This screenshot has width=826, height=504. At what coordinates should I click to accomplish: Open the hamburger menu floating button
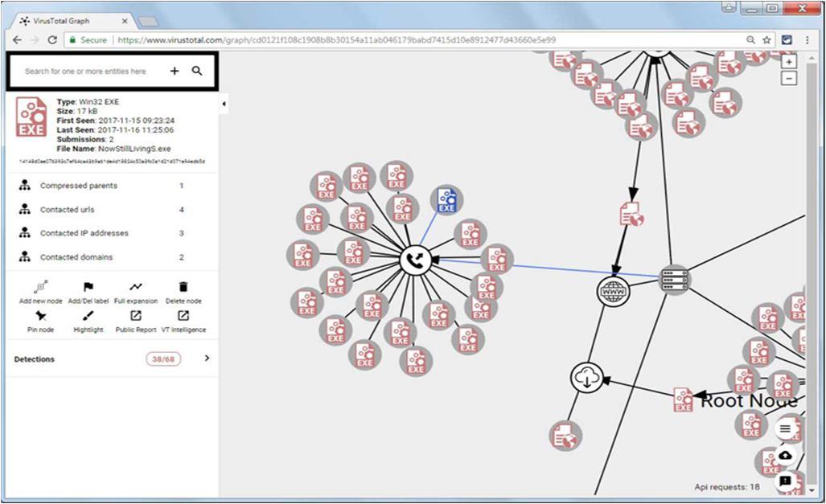pyautogui.click(x=785, y=428)
